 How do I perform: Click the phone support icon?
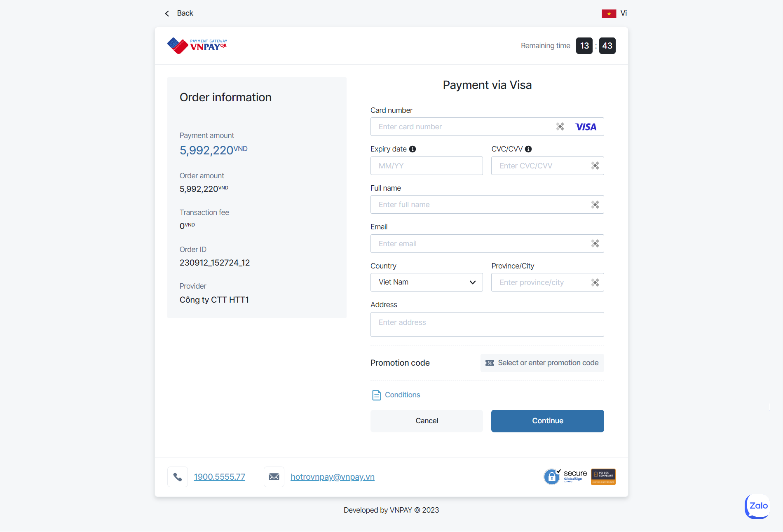tap(178, 477)
